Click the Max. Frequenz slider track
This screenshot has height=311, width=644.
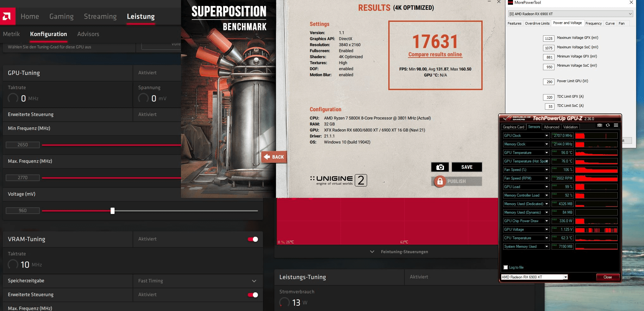pyautogui.click(x=111, y=178)
